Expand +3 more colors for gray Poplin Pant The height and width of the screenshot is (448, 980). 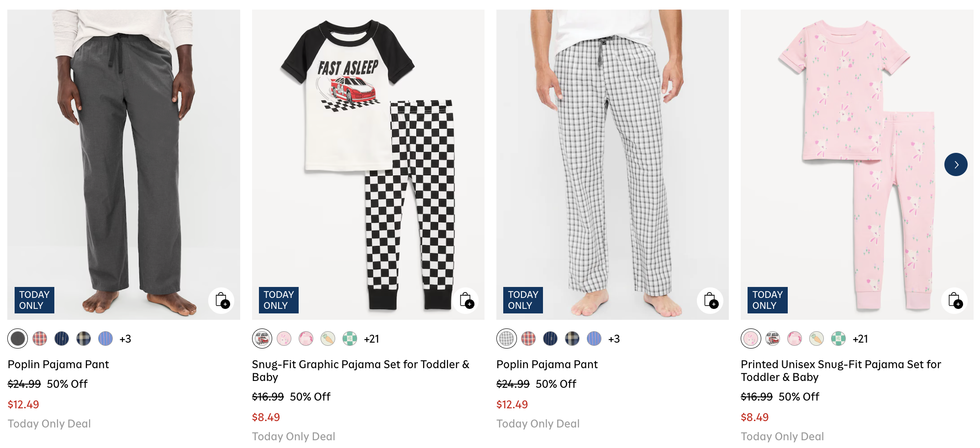pos(125,339)
